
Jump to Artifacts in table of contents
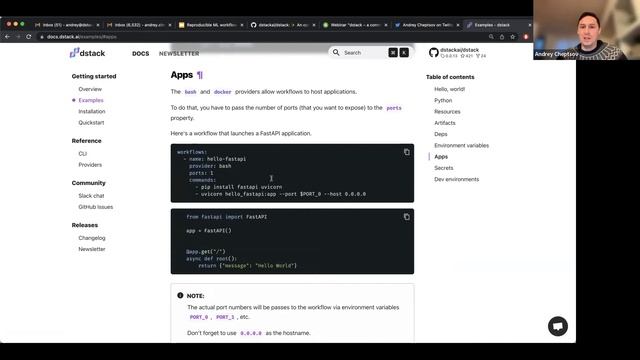click(445, 123)
